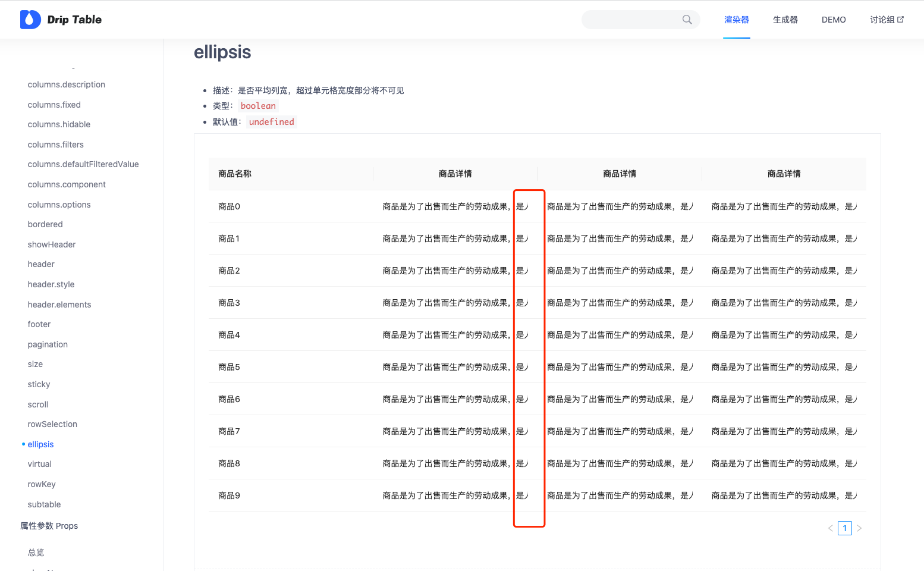The image size is (924, 571).
Task: Open footer in sidebar
Action: pos(39,324)
